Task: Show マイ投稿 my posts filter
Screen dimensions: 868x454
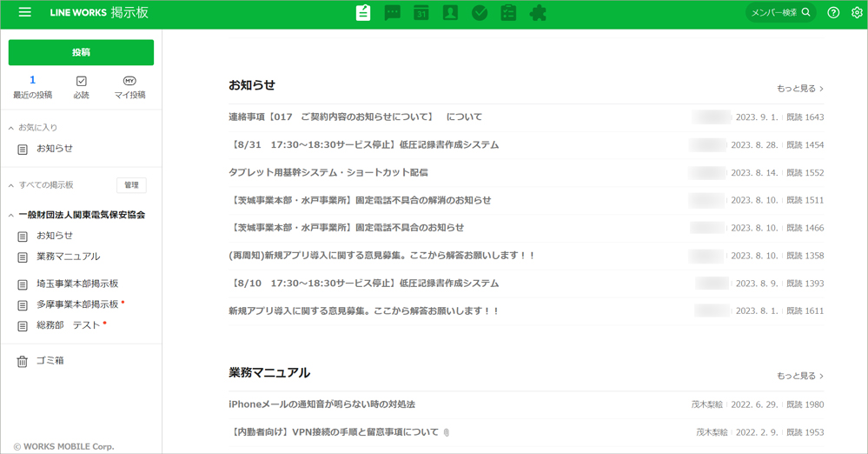Action: point(129,87)
